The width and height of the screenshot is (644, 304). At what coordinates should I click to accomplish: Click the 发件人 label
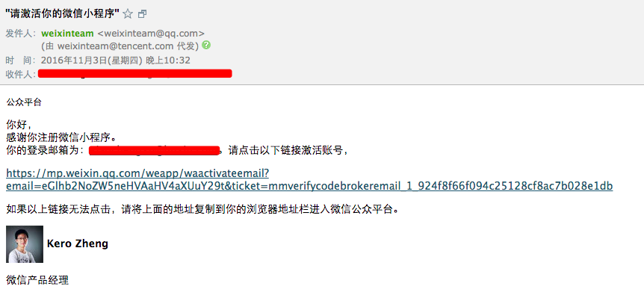[21, 34]
